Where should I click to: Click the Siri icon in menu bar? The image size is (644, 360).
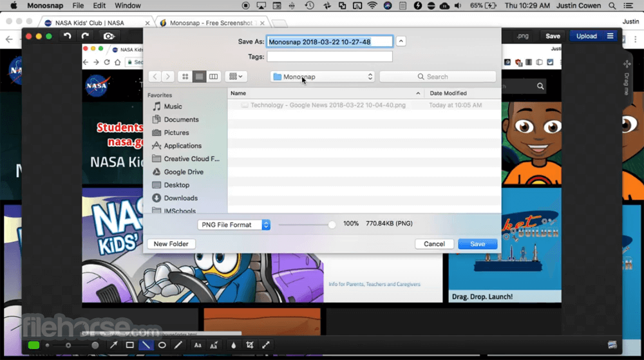click(387, 6)
